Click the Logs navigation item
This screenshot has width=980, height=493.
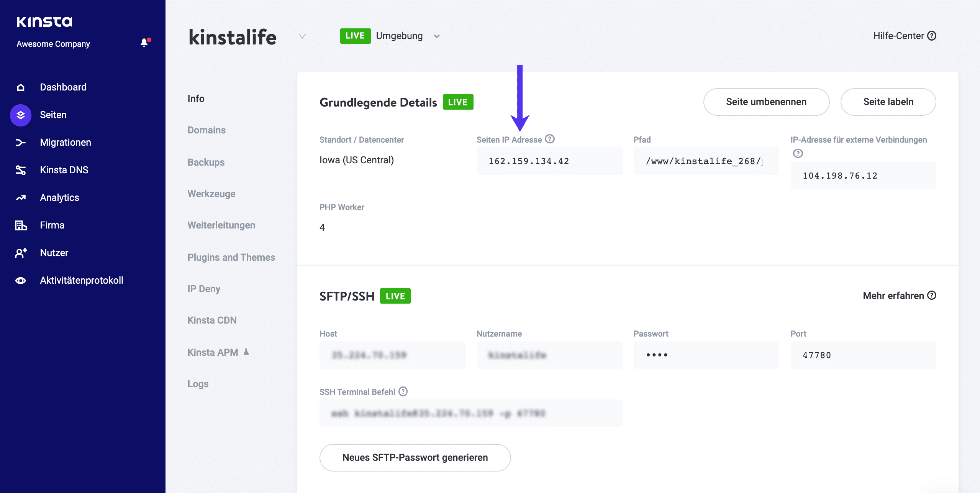tap(198, 383)
